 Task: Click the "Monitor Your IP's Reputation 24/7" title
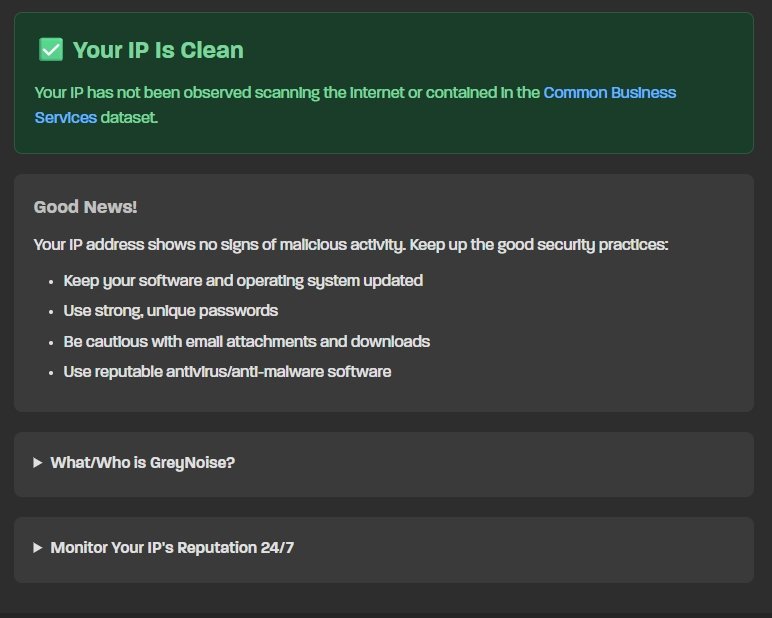(x=172, y=548)
